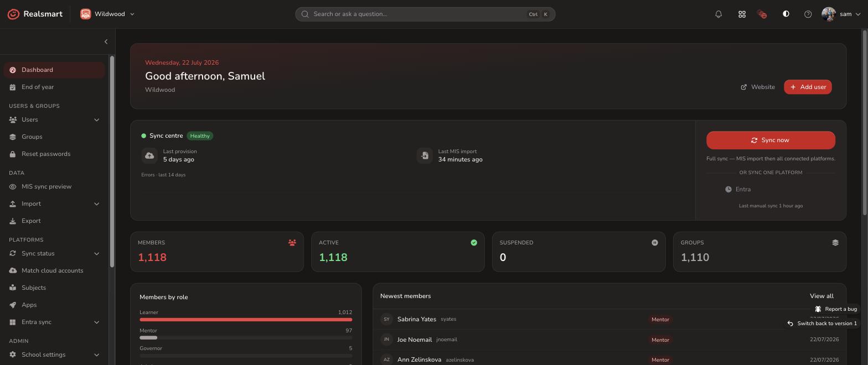
Task: Click the Export download icon
Action: (x=13, y=221)
